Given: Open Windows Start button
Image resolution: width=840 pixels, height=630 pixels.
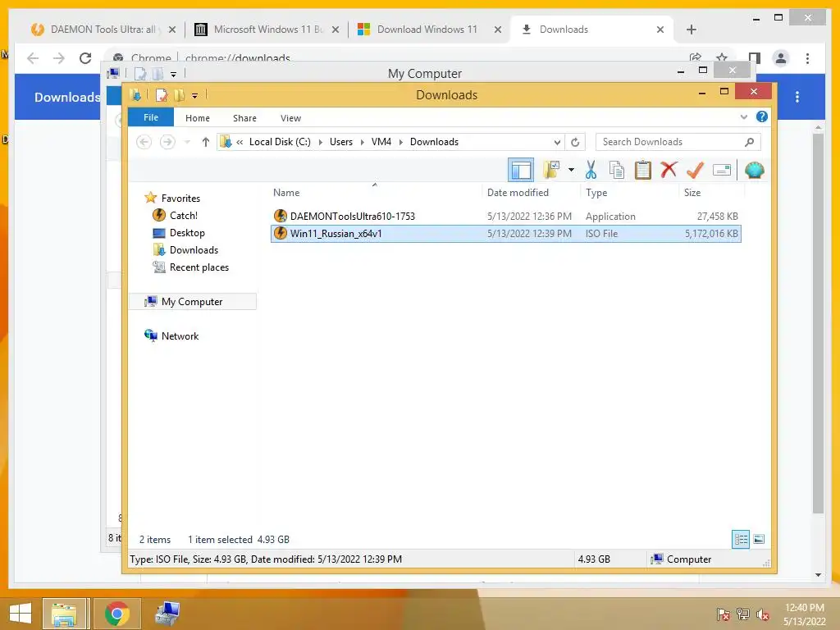Looking at the screenshot, I should click(20, 614).
